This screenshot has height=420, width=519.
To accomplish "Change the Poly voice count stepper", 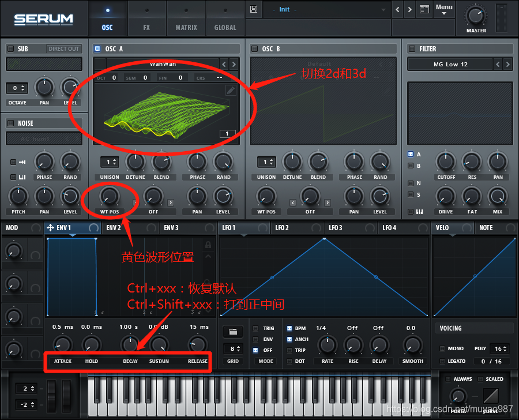I will pyautogui.click(x=500, y=349).
